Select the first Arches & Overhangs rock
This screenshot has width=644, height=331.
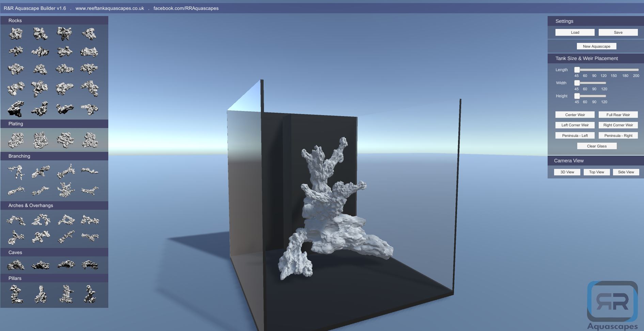[x=16, y=220]
